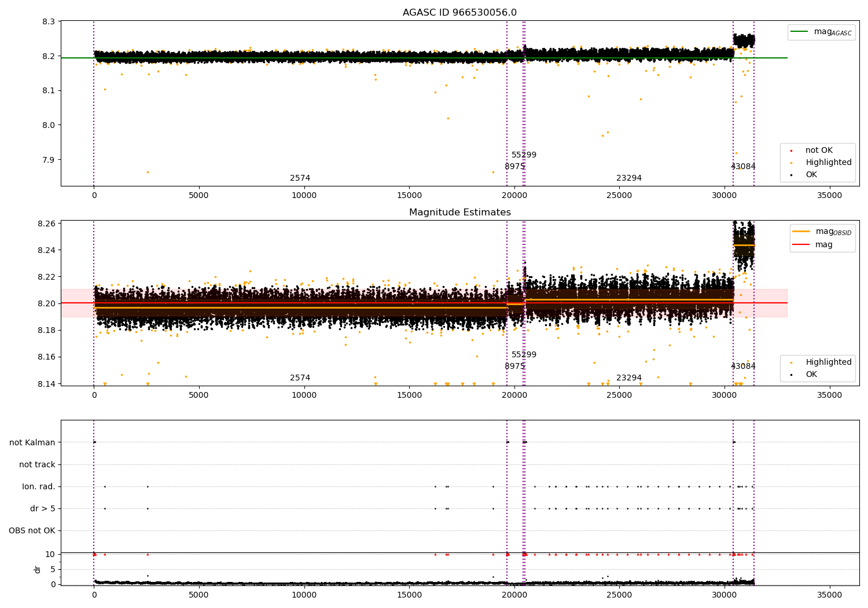
Task: Click the 35000 x-axis tick under the top plot
Action: click(x=829, y=196)
